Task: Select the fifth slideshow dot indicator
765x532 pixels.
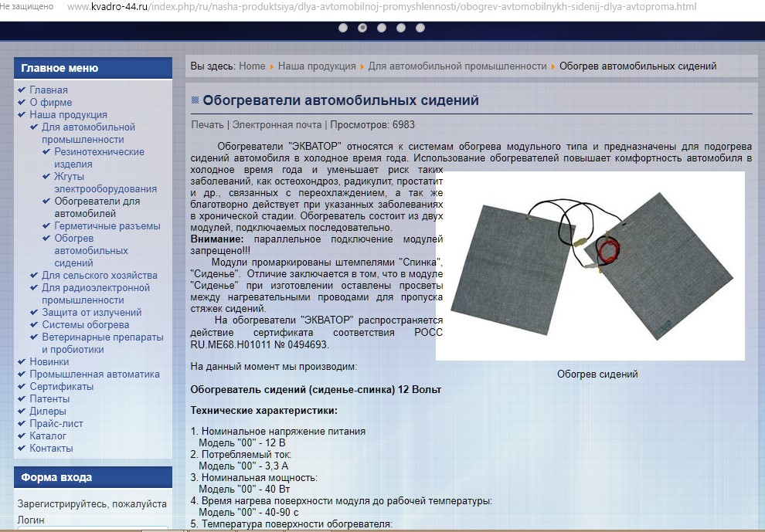Action: pyautogui.click(x=420, y=28)
